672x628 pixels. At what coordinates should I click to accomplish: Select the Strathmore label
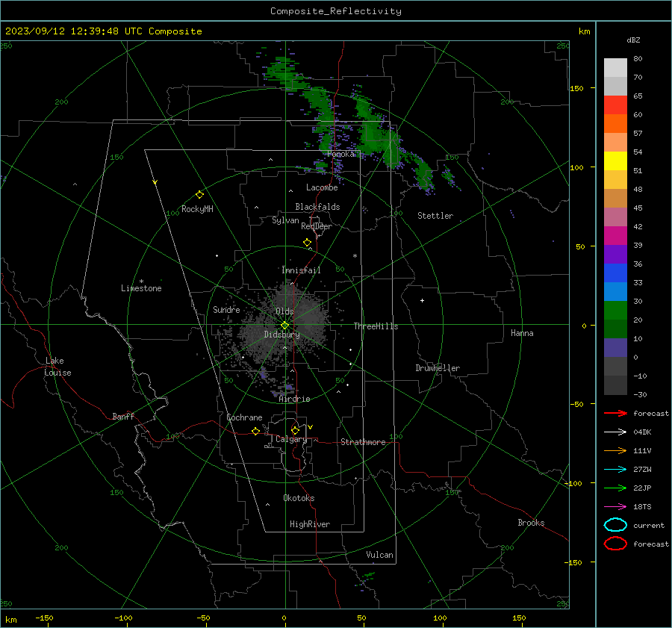pos(363,442)
